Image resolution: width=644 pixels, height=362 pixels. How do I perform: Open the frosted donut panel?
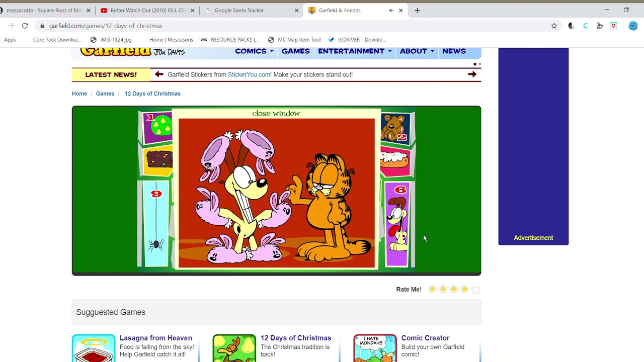[395, 161]
